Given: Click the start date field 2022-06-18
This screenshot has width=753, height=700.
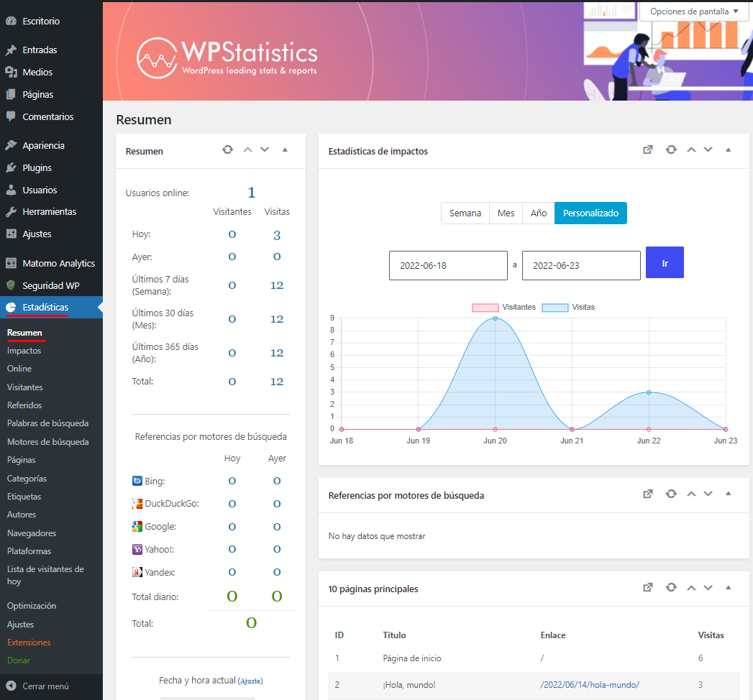Looking at the screenshot, I should click(x=448, y=265).
